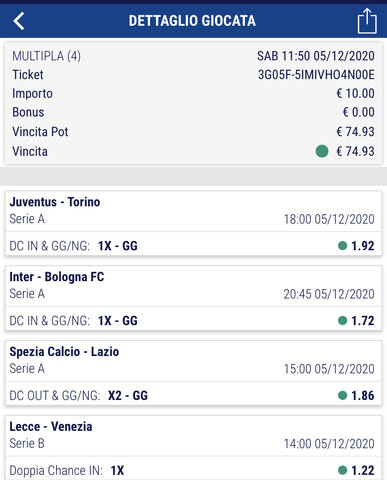387x480 pixels.
Task: Go back using the left arrow
Action: click(x=19, y=21)
